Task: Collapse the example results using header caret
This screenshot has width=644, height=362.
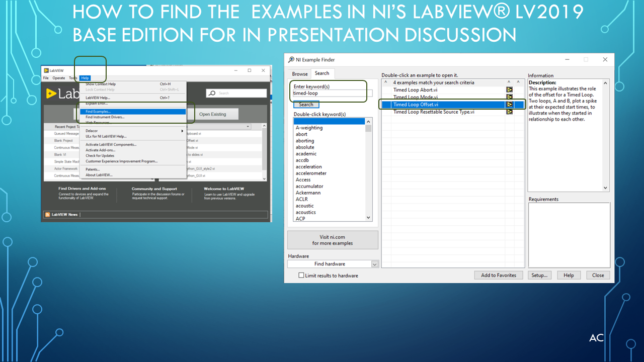Action: 386,82
